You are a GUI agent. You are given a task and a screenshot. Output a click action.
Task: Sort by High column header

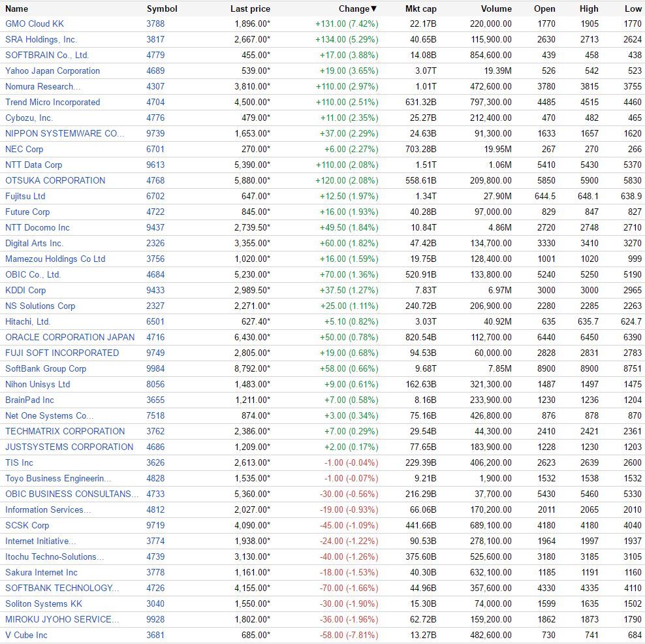(x=589, y=8)
